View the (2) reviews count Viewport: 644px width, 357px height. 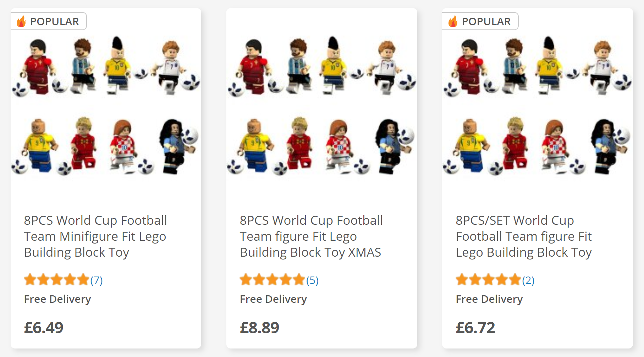pyautogui.click(x=528, y=280)
